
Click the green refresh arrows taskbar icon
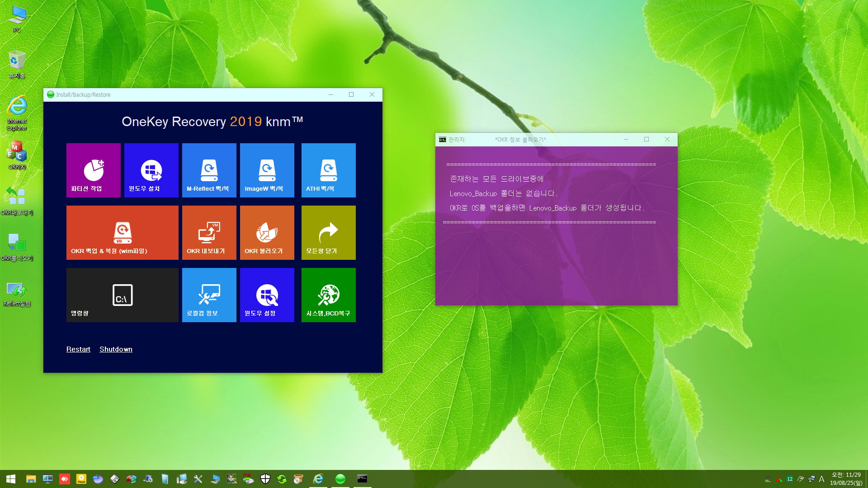click(282, 479)
